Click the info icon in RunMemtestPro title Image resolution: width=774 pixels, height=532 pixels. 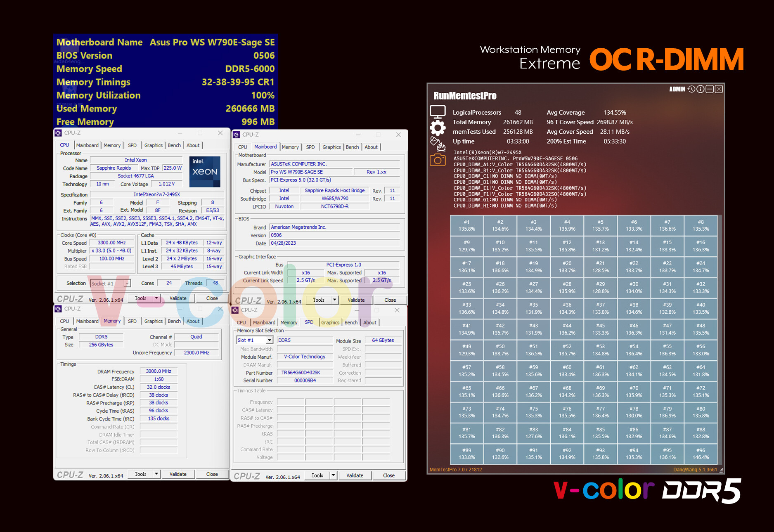(701, 89)
